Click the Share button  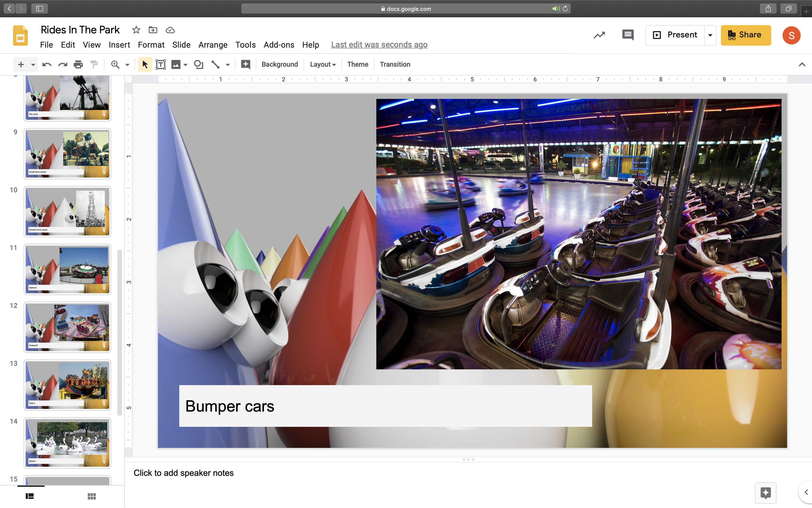(x=746, y=35)
